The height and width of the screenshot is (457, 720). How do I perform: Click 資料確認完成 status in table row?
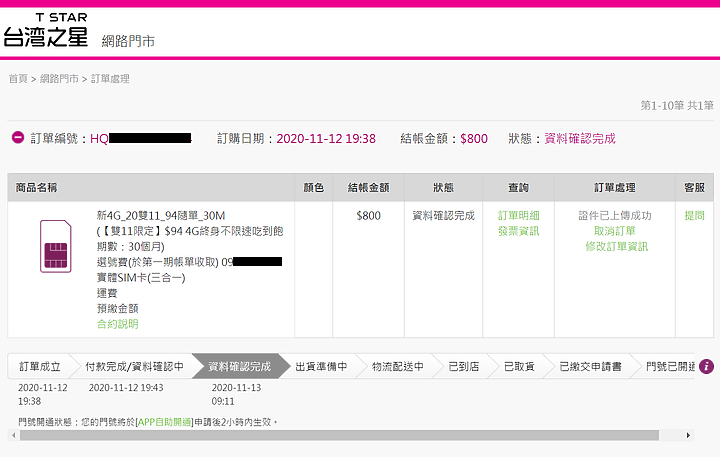click(443, 215)
